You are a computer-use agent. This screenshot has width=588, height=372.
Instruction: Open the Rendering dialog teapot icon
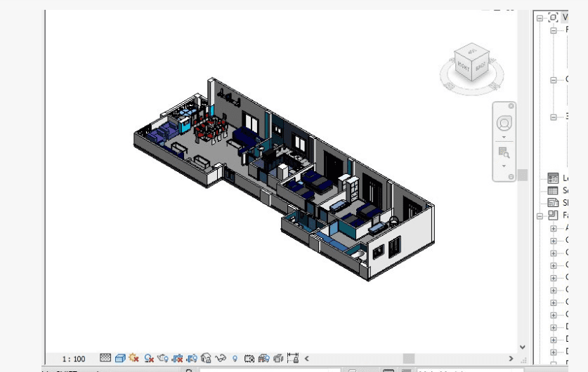pyautogui.click(x=163, y=359)
